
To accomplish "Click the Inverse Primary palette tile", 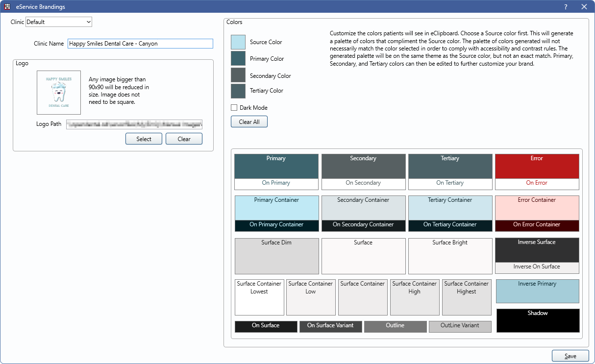I will (538, 291).
